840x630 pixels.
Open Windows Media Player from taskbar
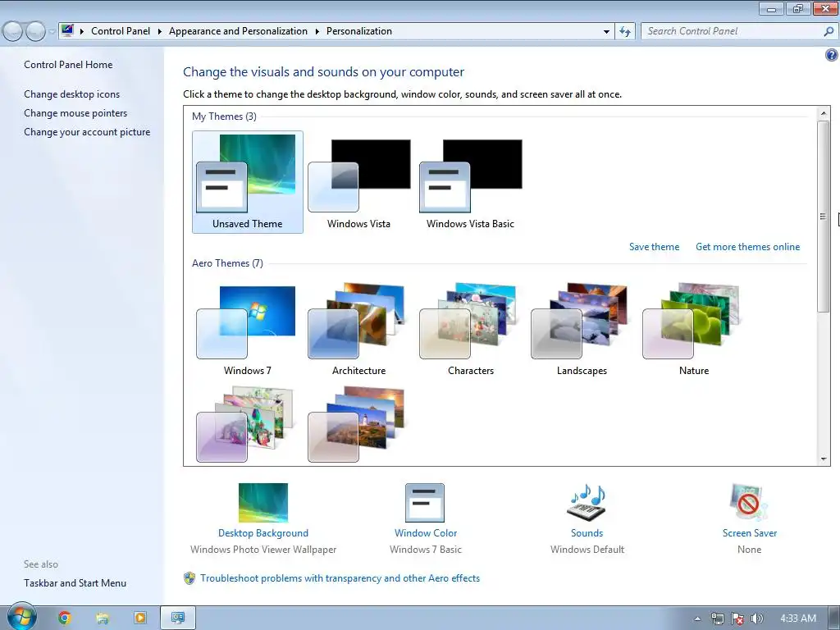139,618
